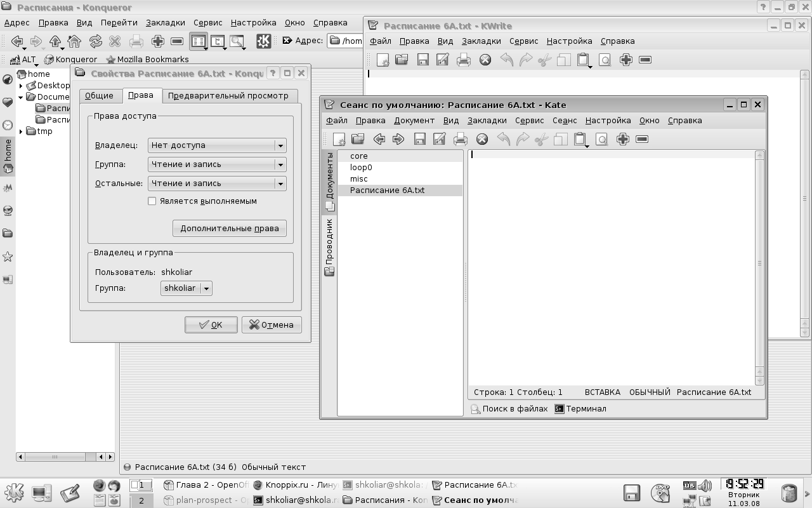
Task: Select 'misc' in Kate documents list
Action: 400,179
